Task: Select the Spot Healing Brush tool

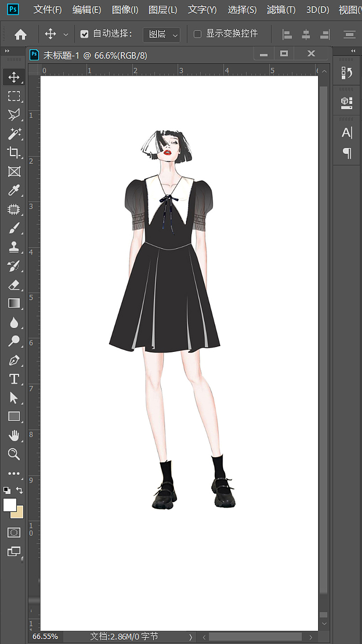Action: [x=14, y=209]
